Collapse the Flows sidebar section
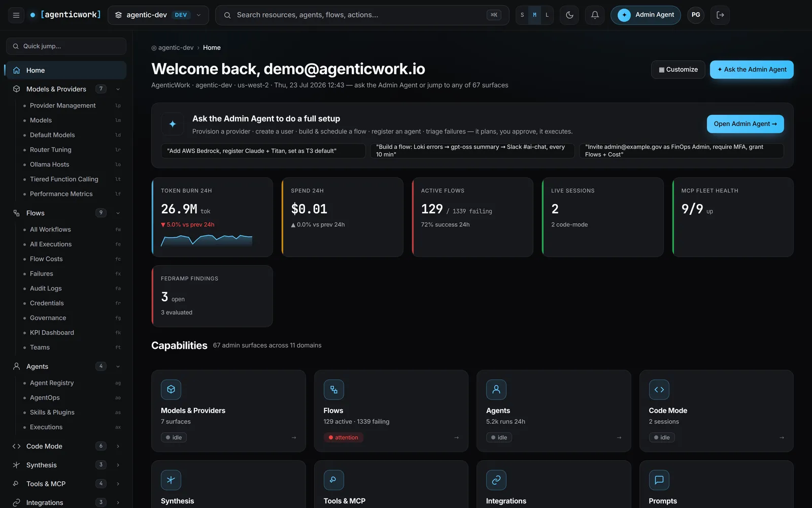This screenshot has width=812, height=508. 118,213
